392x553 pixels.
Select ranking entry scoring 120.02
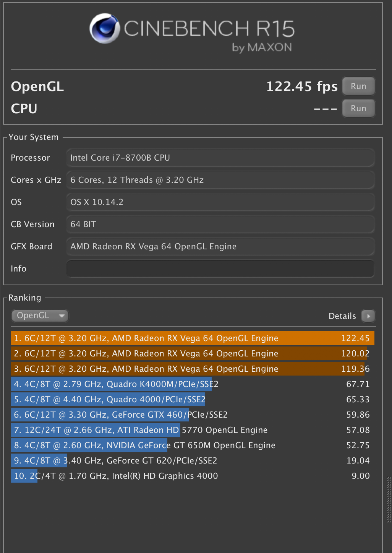tap(192, 353)
